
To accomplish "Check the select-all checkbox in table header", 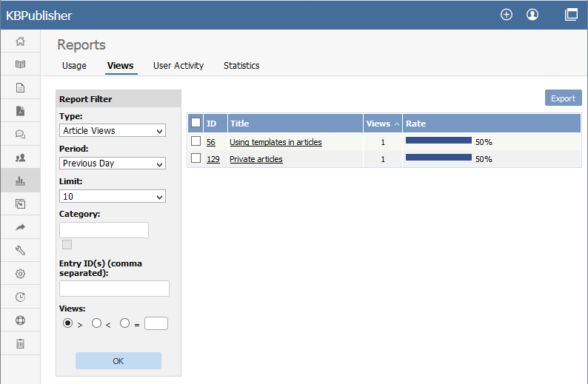I will point(196,123).
